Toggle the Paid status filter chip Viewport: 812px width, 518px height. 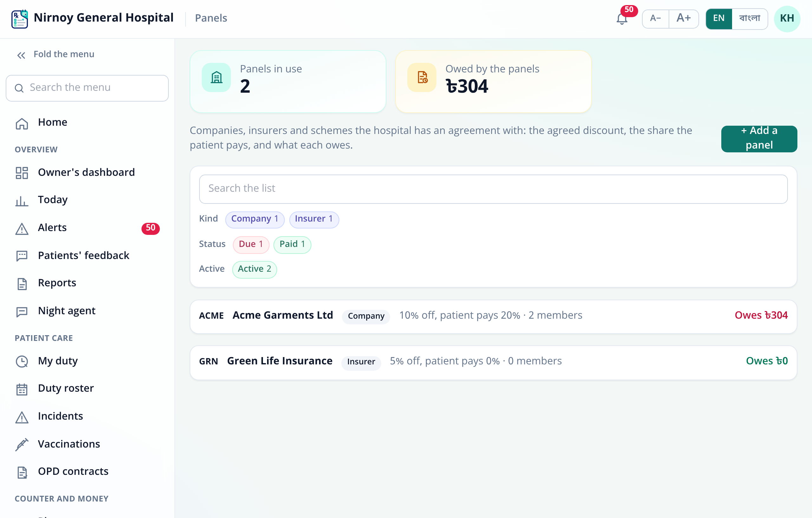click(x=292, y=245)
